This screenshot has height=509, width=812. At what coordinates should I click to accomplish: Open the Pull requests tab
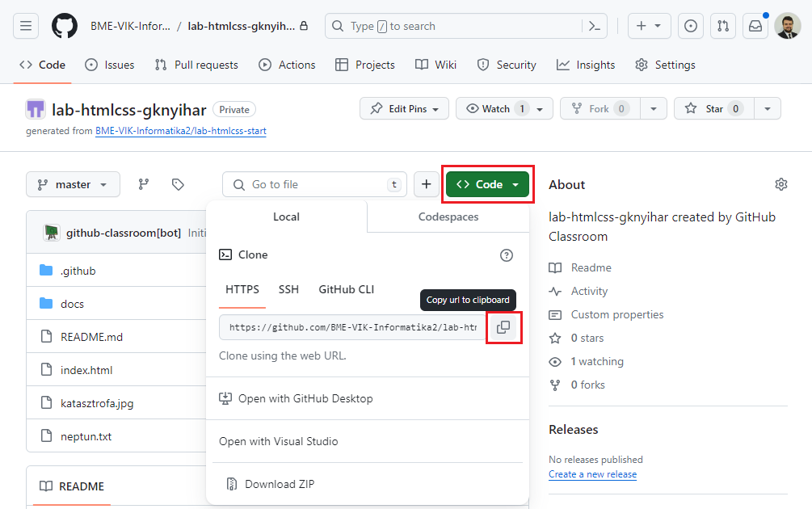[x=196, y=65]
